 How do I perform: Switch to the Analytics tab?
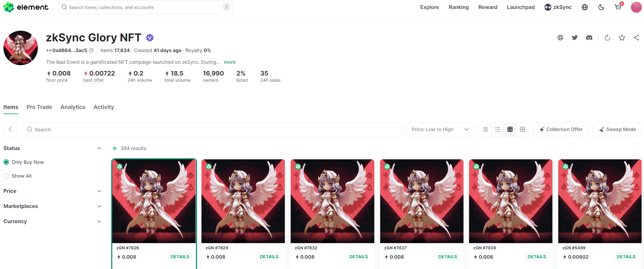(73, 107)
